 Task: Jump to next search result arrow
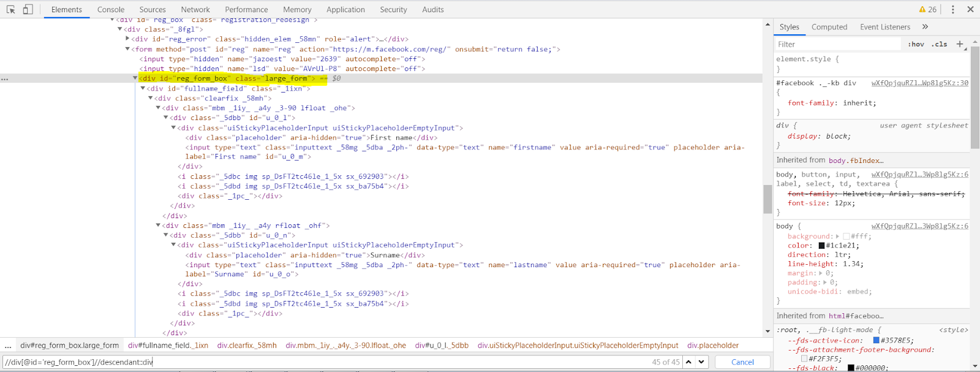click(x=701, y=362)
